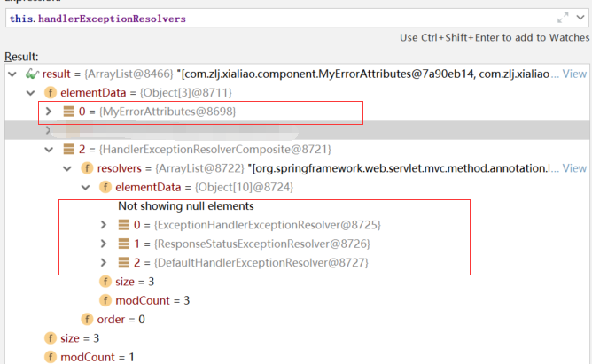Collapse elementData Object[3]@8711 node

[x=31, y=93]
